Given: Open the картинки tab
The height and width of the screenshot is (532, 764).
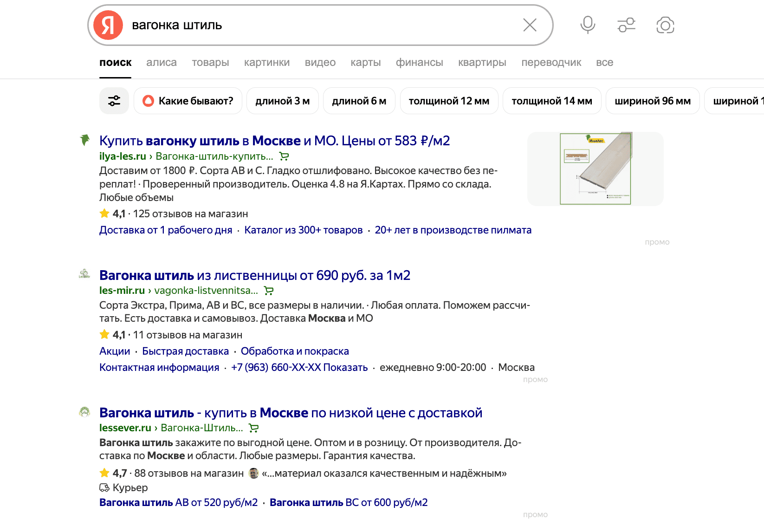Looking at the screenshot, I should point(267,62).
